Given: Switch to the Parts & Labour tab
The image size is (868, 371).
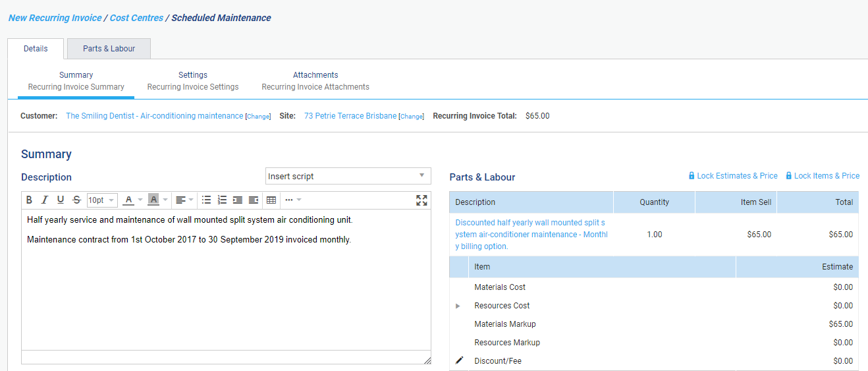Looking at the screenshot, I should pos(109,49).
